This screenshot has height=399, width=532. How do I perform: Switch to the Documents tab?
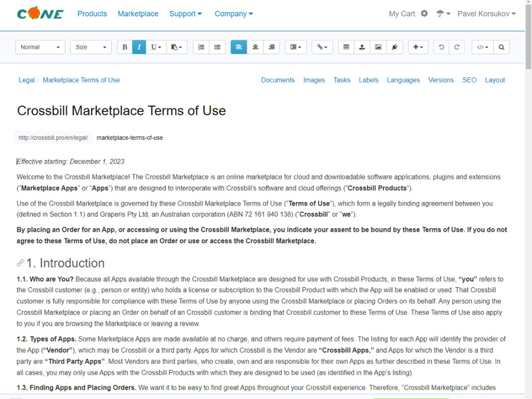[x=278, y=80]
